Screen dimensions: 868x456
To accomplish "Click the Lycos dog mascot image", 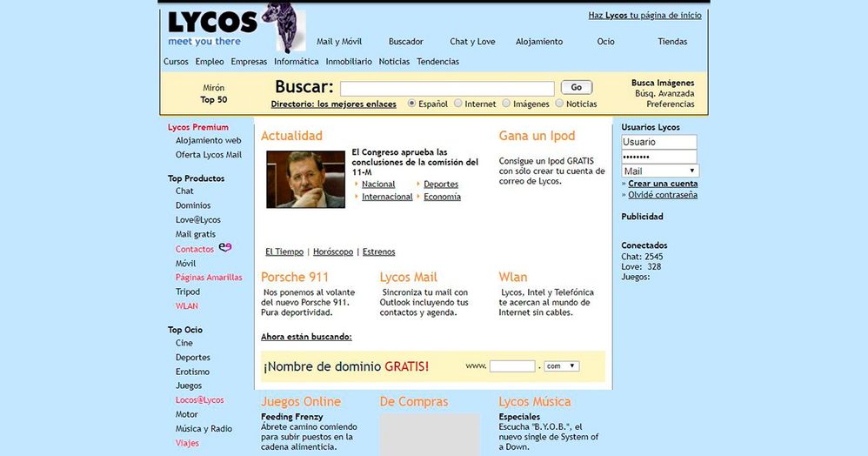I will [x=284, y=28].
